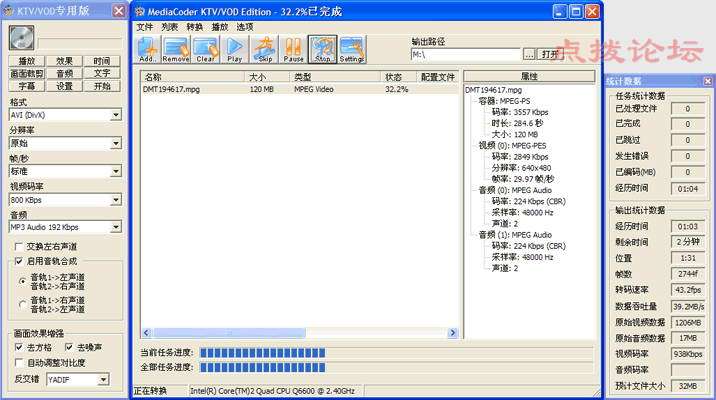Click the Clear list toolbar icon
This screenshot has height=400, width=716.
tap(205, 49)
